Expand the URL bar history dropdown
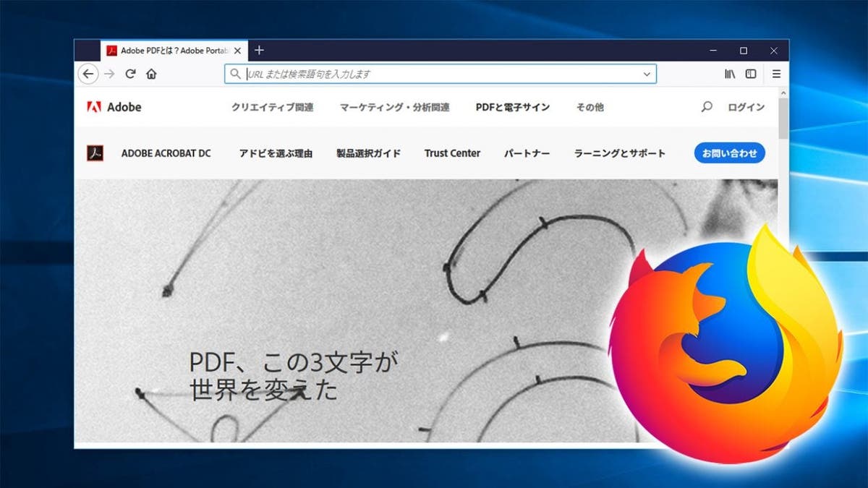 pos(647,74)
